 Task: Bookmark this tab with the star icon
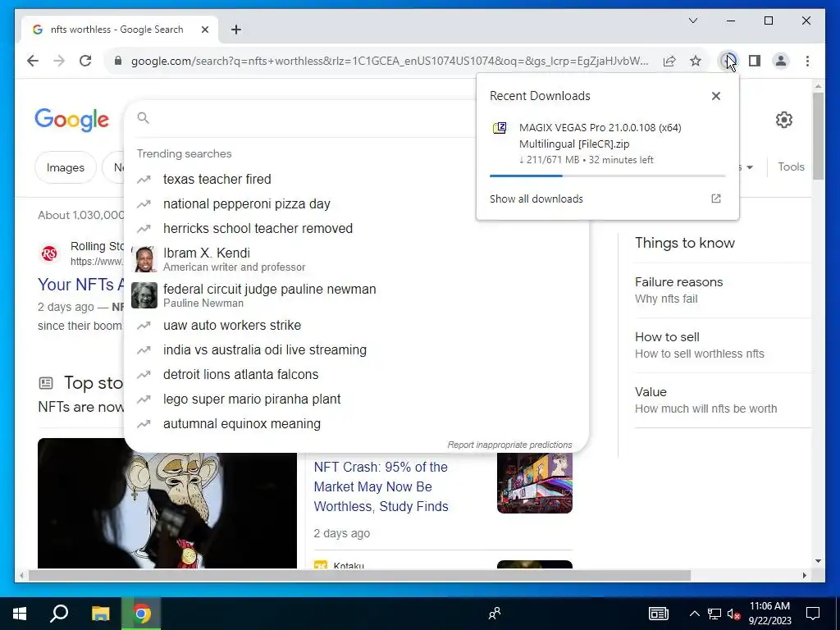696,61
